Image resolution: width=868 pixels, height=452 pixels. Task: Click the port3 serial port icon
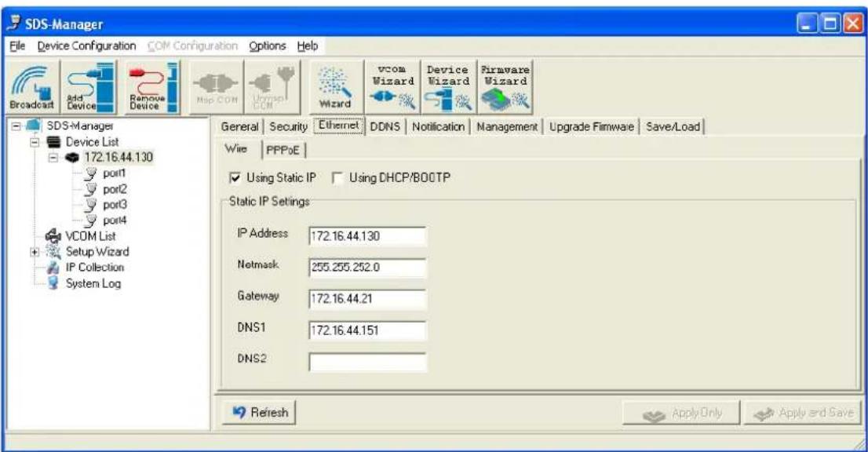(x=91, y=205)
